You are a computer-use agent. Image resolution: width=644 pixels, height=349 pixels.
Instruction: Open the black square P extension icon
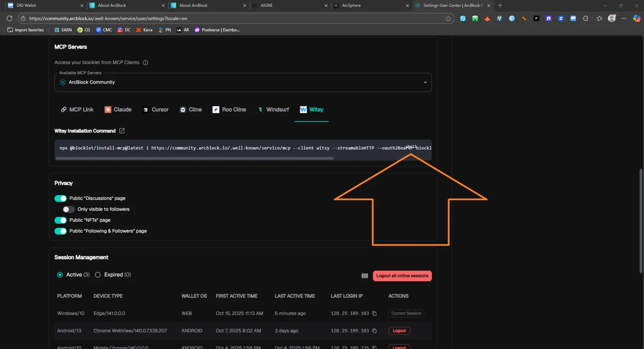tap(536, 19)
